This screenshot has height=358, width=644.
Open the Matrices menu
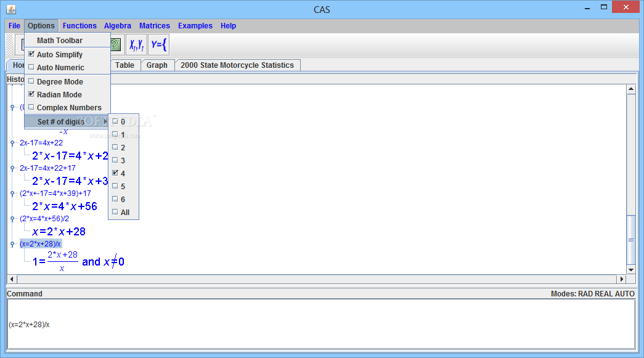click(x=154, y=25)
